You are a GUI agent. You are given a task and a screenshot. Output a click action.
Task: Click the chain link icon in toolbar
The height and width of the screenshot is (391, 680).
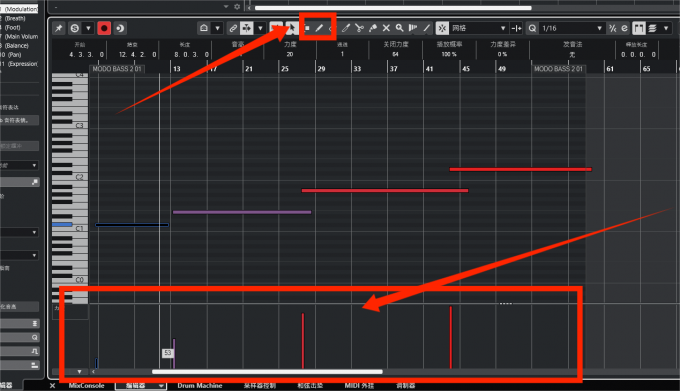233,28
